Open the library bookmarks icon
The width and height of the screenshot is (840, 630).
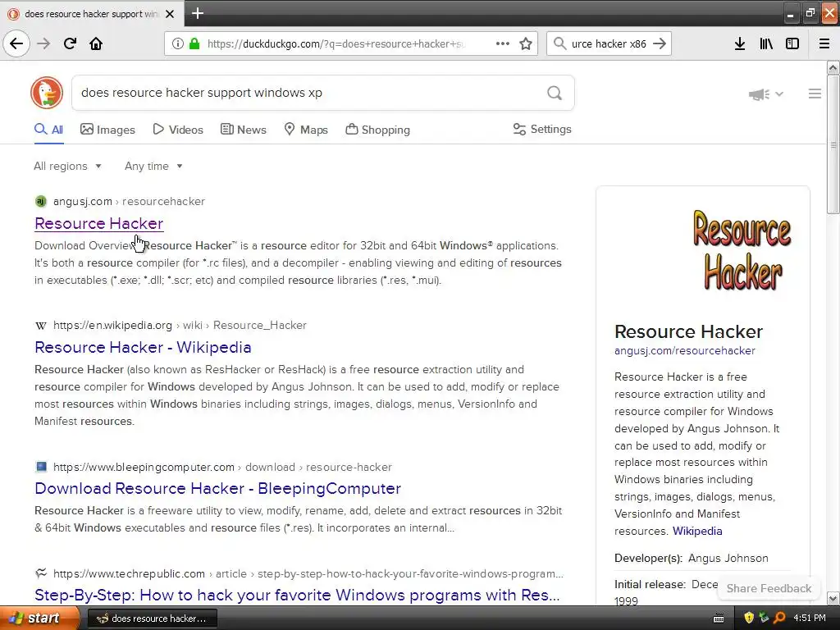coord(766,43)
